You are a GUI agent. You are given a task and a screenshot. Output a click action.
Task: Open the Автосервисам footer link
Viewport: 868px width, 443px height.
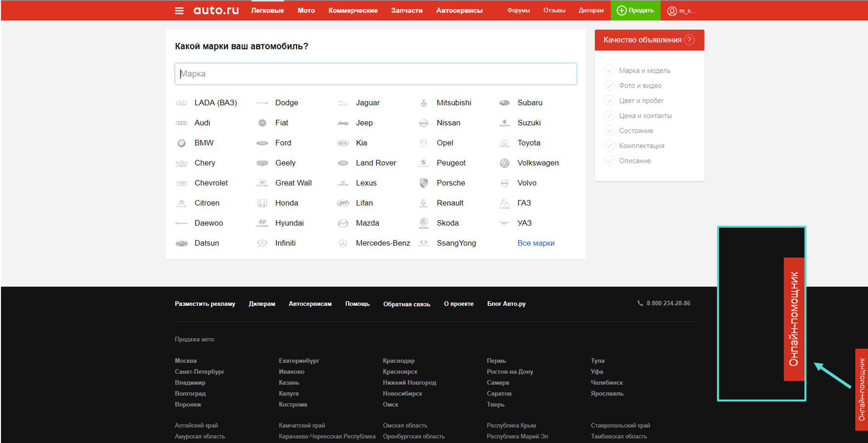310,304
